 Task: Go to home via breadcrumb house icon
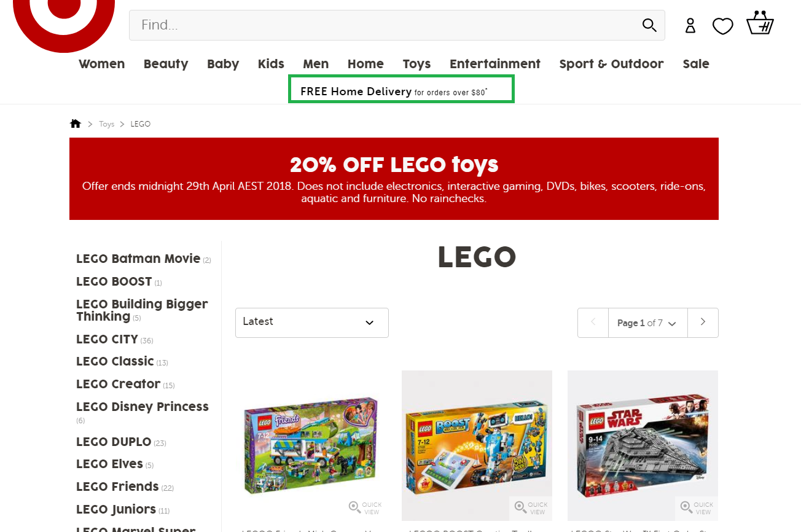76,124
